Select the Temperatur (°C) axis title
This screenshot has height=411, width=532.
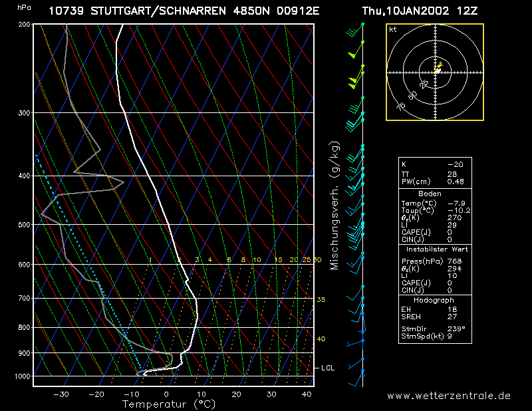169,404
